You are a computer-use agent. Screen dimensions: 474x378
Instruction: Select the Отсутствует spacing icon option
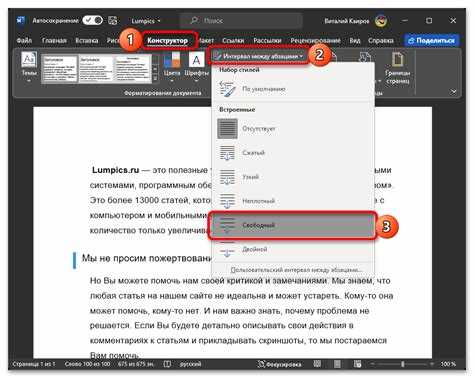click(x=227, y=129)
